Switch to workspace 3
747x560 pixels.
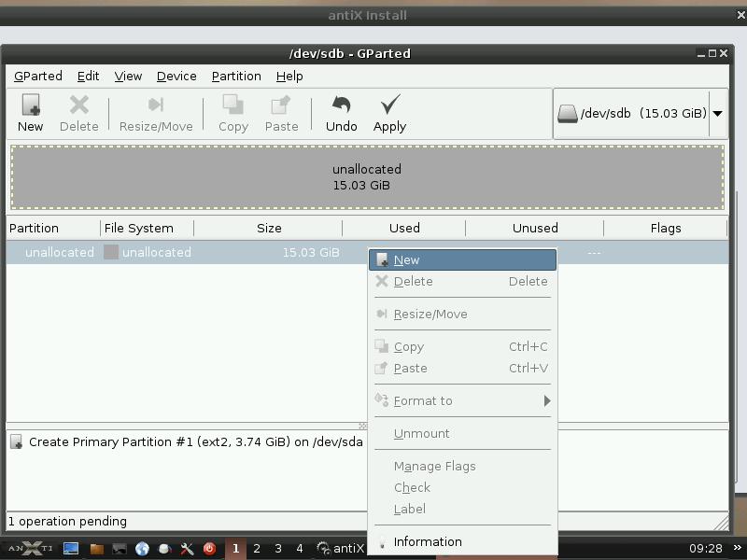pos(278,549)
